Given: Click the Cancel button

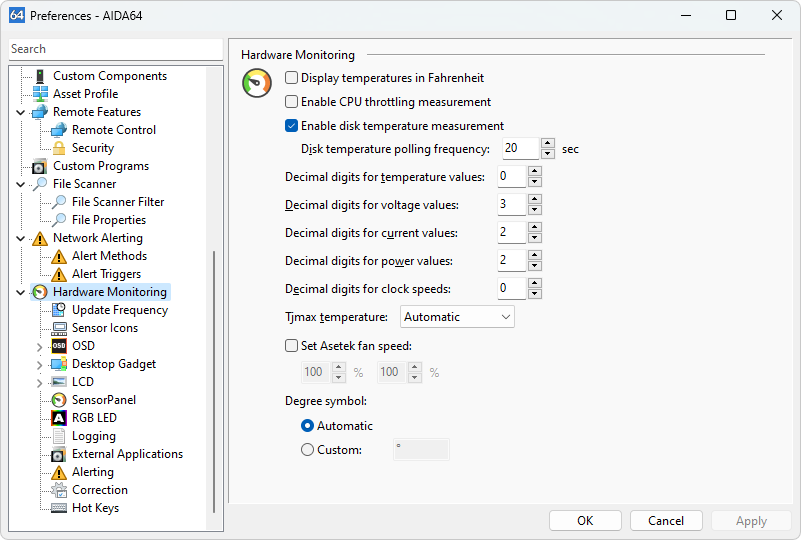Looking at the screenshot, I should tap(666, 520).
